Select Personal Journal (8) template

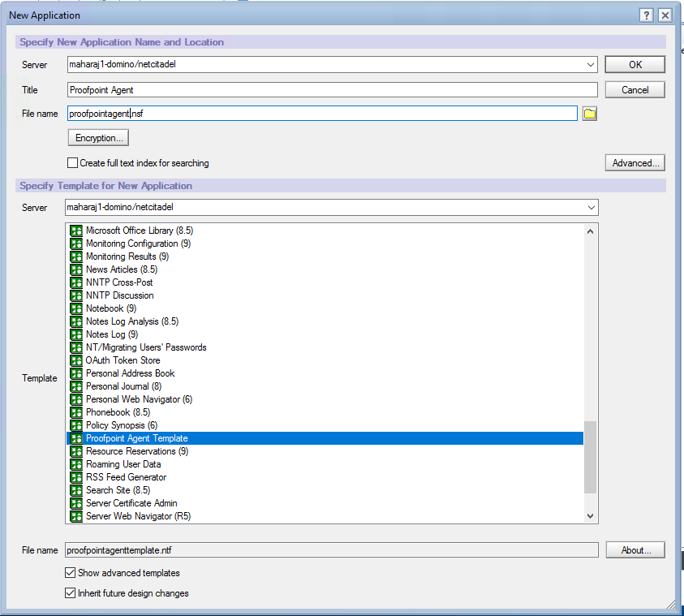[325, 386]
